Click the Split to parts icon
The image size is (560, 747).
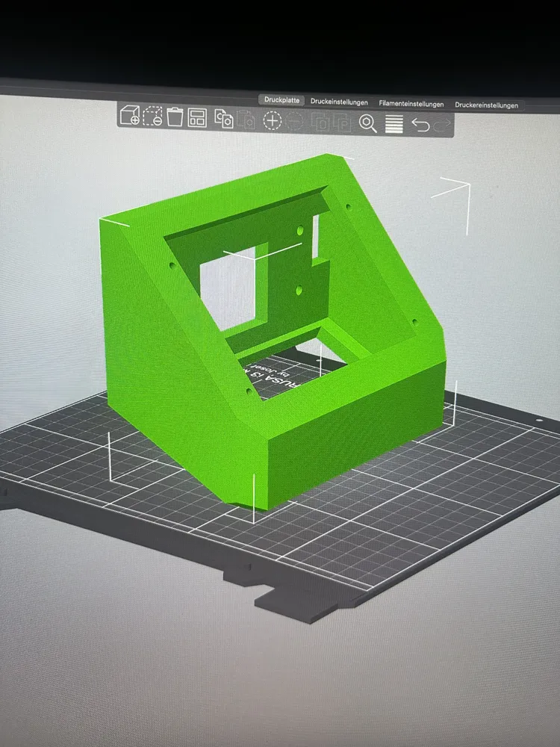(x=343, y=123)
